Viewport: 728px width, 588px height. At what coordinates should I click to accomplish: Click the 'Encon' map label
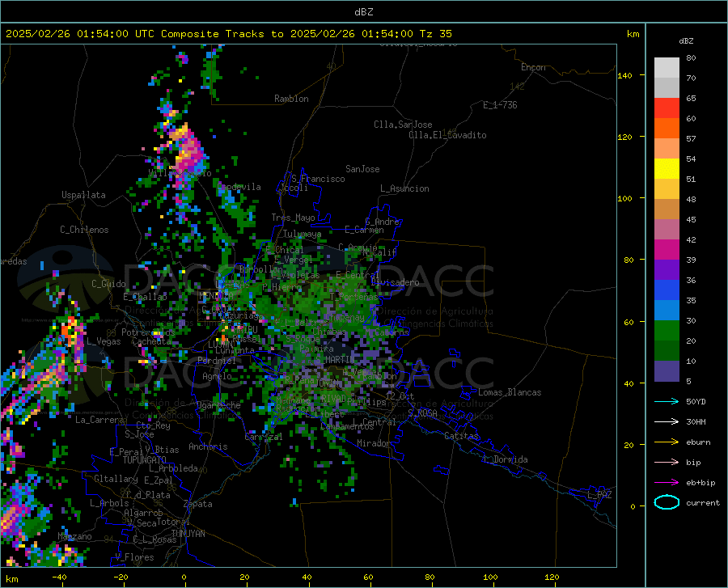coord(533,67)
